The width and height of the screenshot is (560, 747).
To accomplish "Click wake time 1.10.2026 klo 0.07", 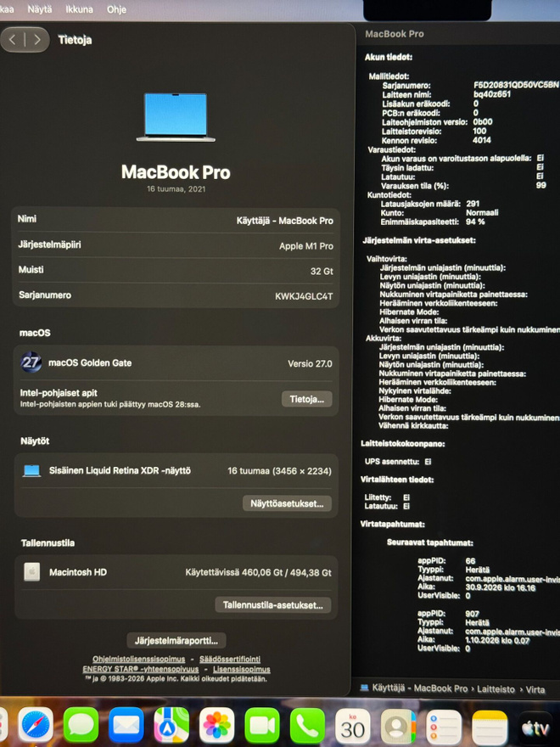I will click(x=497, y=640).
